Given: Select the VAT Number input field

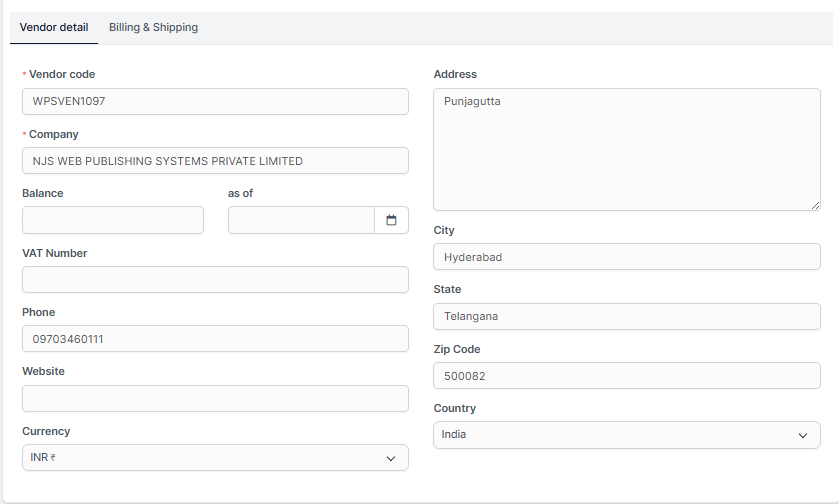Looking at the screenshot, I should point(215,280).
